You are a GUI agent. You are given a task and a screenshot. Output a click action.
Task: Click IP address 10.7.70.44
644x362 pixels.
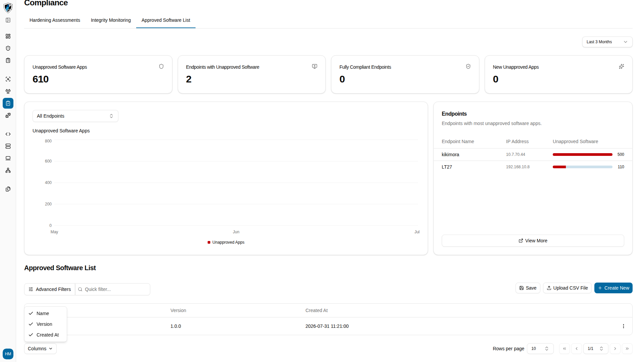[516, 155]
